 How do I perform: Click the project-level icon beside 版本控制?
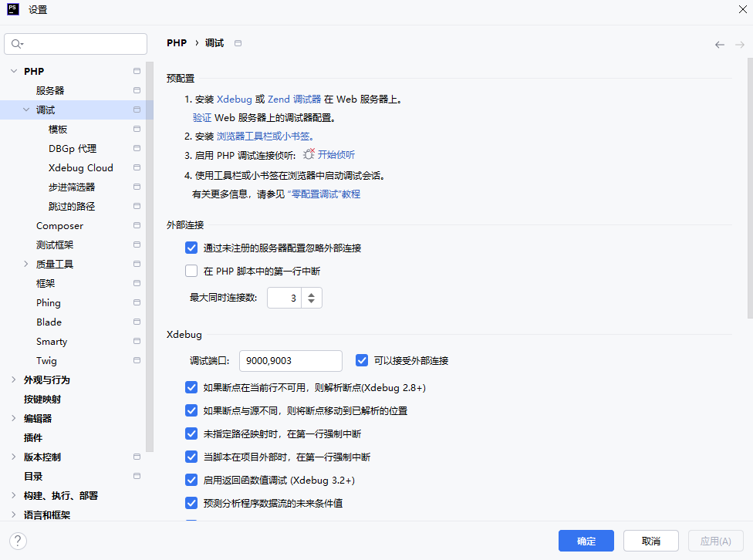click(137, 457)
